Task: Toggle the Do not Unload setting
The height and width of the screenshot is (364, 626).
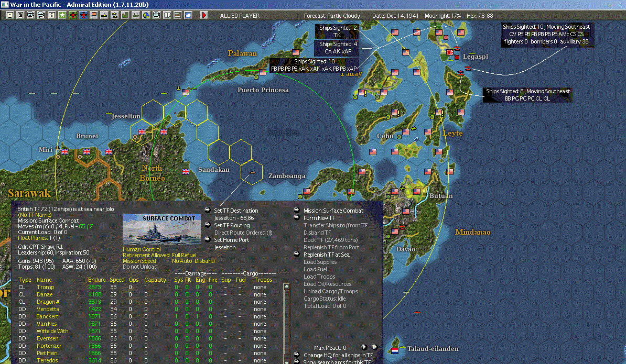Action: click(x=140, y=267)
